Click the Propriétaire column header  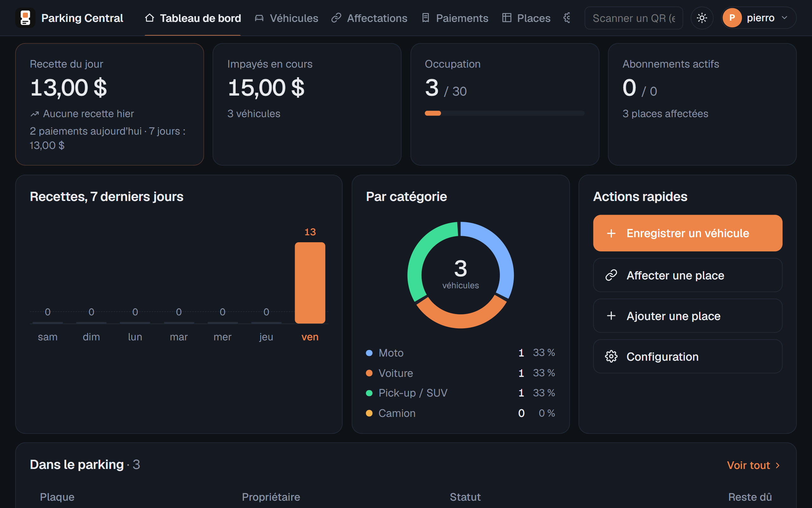271,497
